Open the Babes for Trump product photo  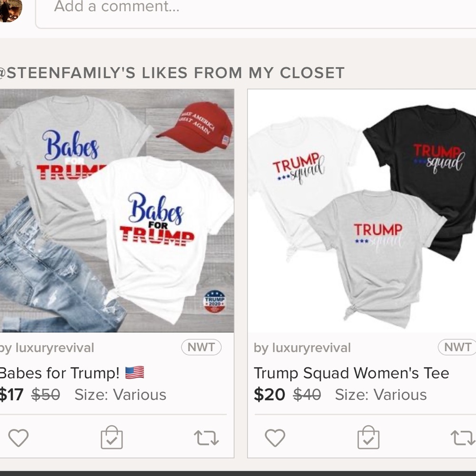[x=117, y=210]
